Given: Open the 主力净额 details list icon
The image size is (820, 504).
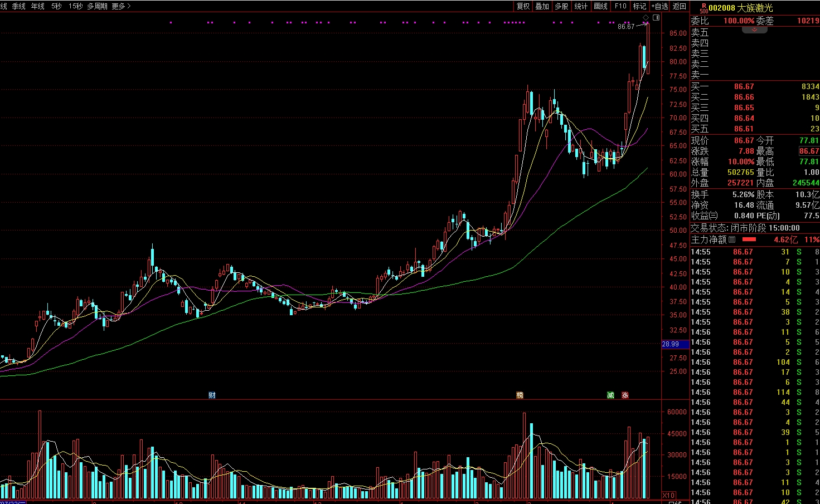Looking at the screenshot, I should click(732, 239).
